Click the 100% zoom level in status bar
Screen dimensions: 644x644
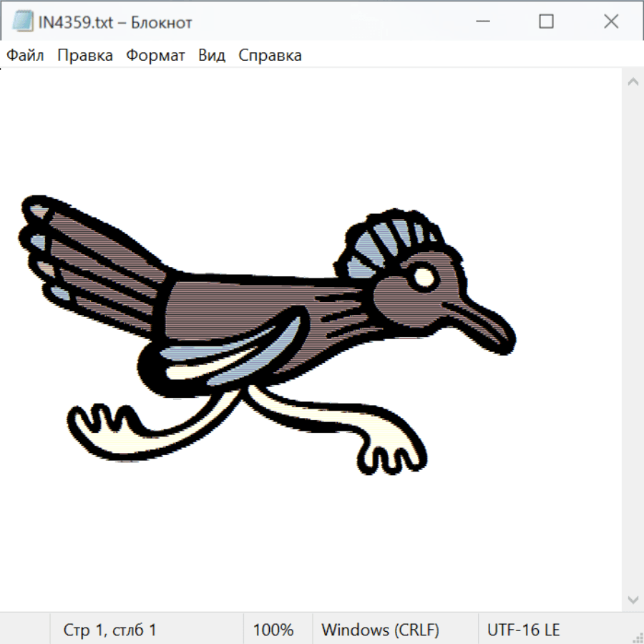[273, 630]
